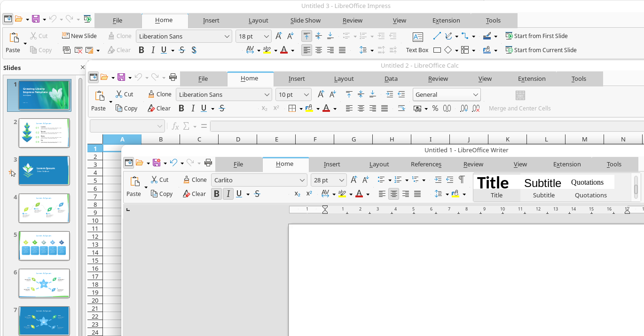Toggle Italic in Writer ribbon
Screen dimensions: 644x336
228,194
